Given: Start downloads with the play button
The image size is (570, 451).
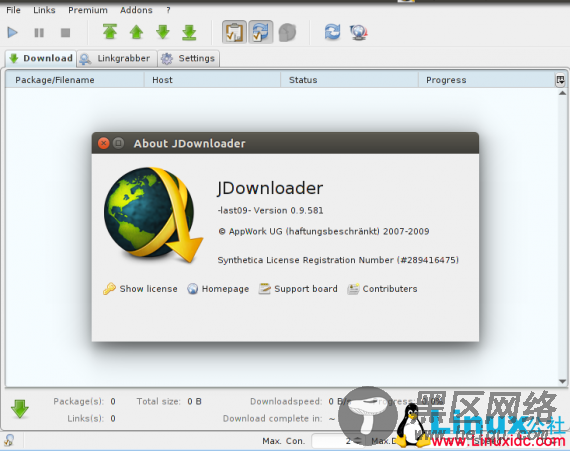Looking at the screenshot, I should [x=12, y=33].
